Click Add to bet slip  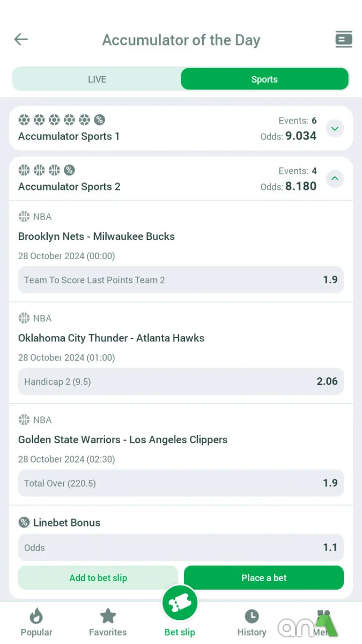point(98,577)
